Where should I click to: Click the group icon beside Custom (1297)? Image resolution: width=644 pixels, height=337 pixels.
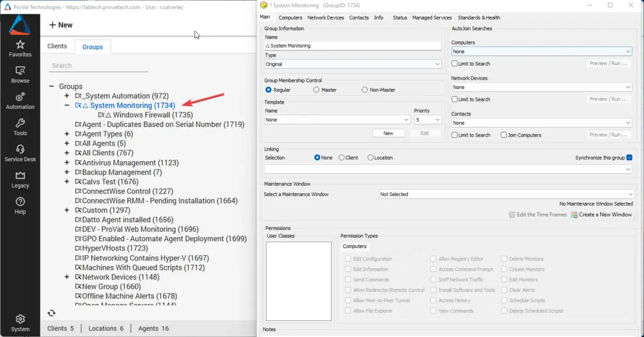click(x=79, y=210)
